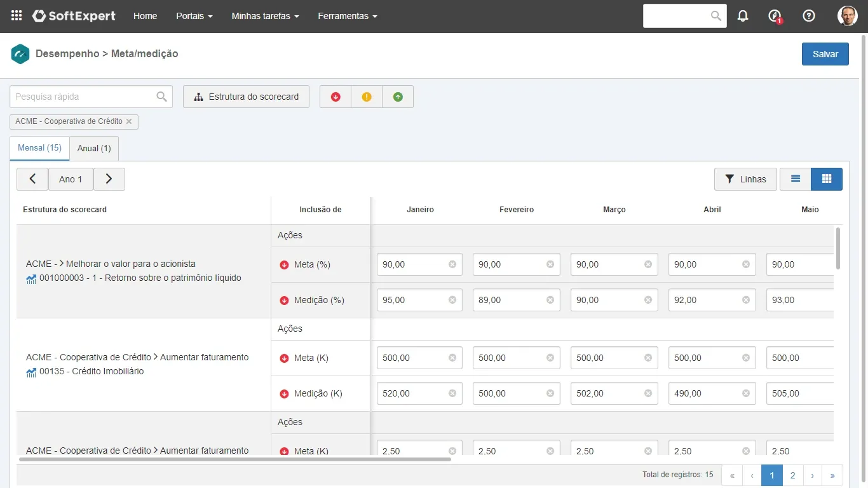Click the Salvar button
The image size is (868, 488).
[x=825, y=54]
